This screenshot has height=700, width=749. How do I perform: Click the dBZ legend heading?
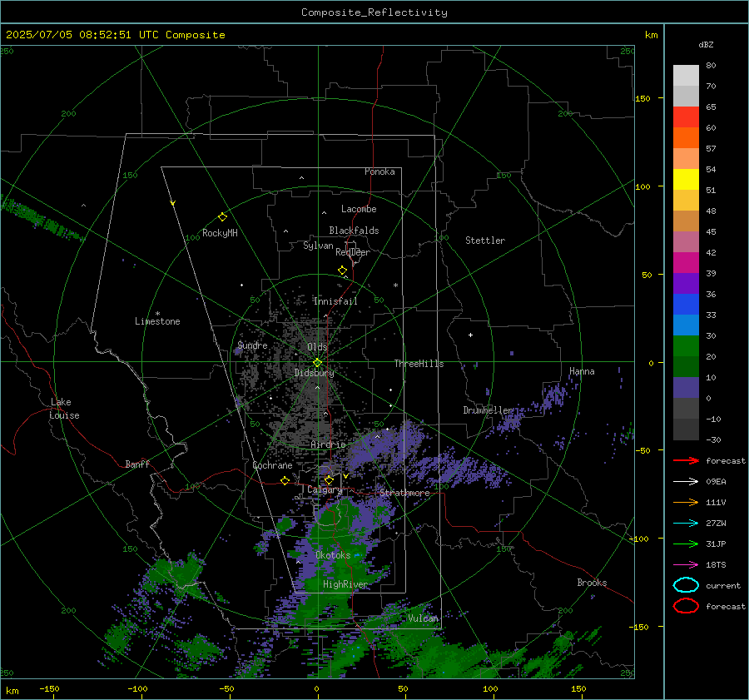[x=706, y=44]
